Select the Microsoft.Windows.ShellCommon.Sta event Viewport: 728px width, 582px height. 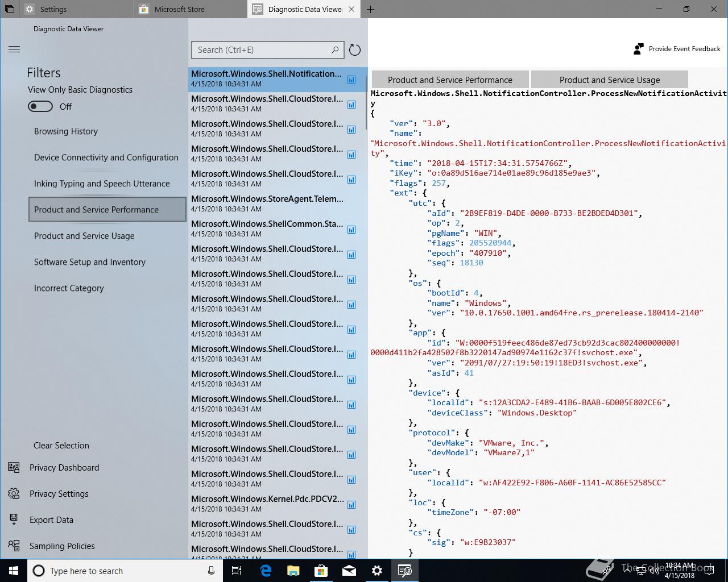point(278,228)
